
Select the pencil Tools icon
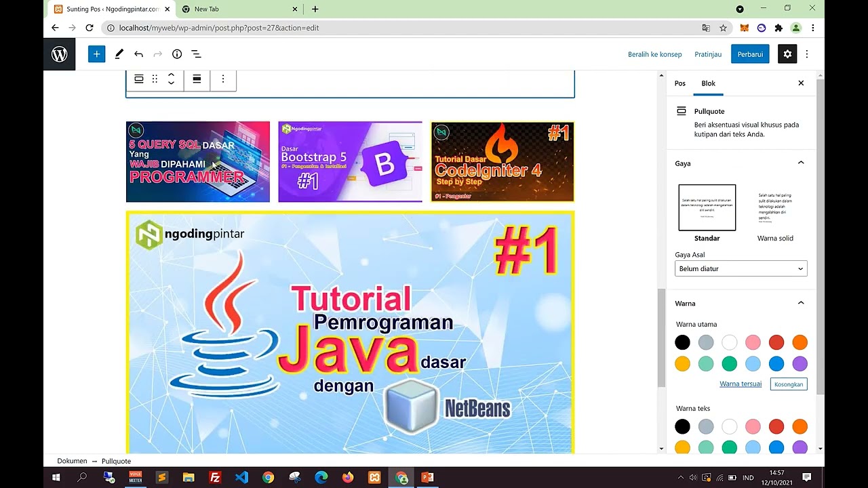(x=119, y=54)
